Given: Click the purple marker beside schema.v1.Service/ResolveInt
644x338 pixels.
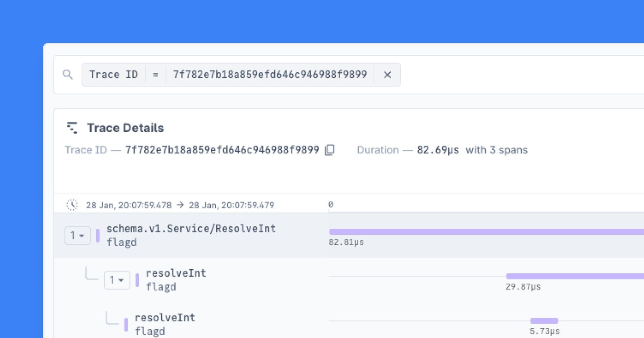Looking at the screenshot, I should (x=98, y=235).
